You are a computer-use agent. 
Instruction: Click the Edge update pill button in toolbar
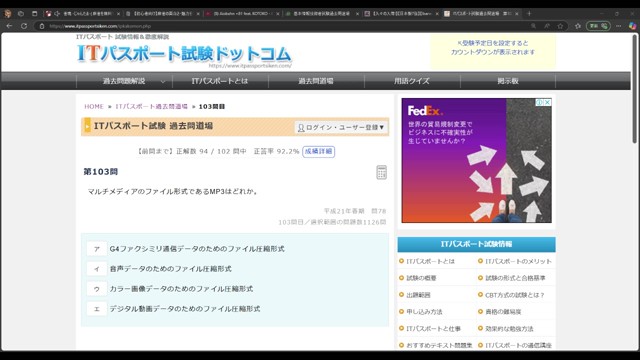(598, 26)
